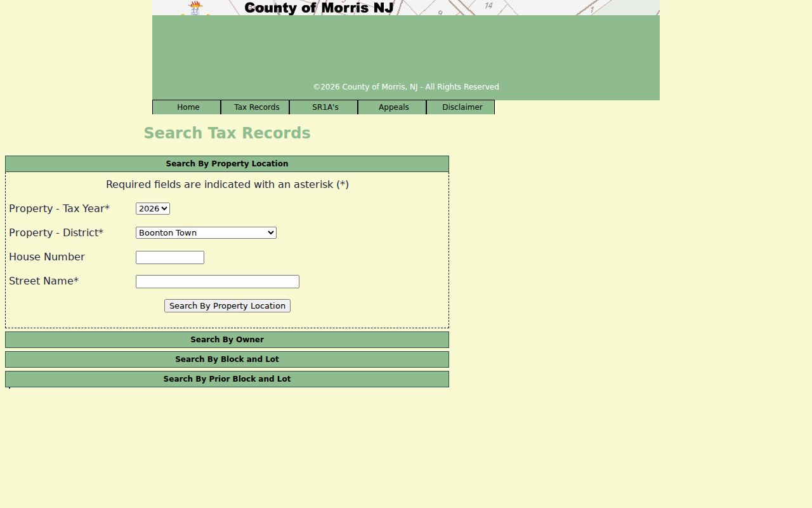The image size is (812, 508).
Task: Go to the Tax Records page
Action: point(255,107)
